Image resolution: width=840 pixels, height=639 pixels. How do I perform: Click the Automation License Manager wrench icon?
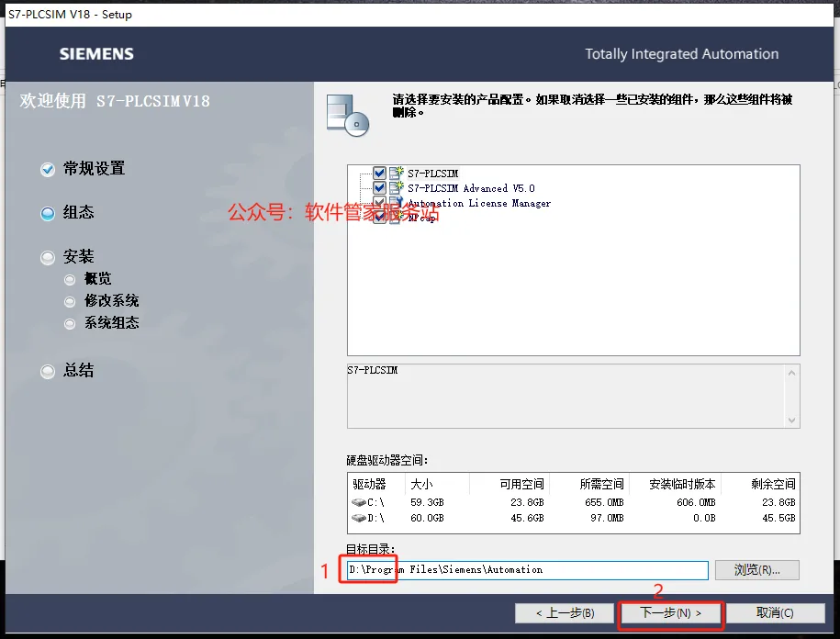point(397,203)
